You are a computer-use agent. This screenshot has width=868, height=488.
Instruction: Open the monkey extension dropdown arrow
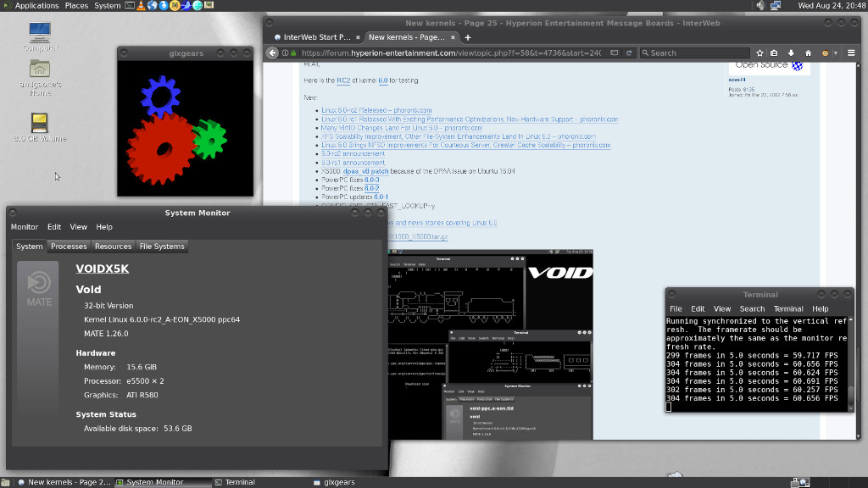click(x=835, y=53)
